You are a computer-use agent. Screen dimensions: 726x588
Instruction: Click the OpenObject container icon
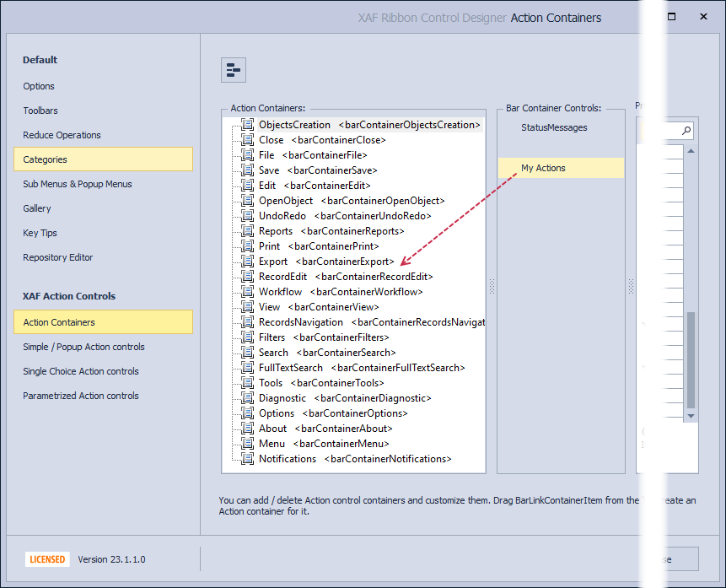[248, 201]
